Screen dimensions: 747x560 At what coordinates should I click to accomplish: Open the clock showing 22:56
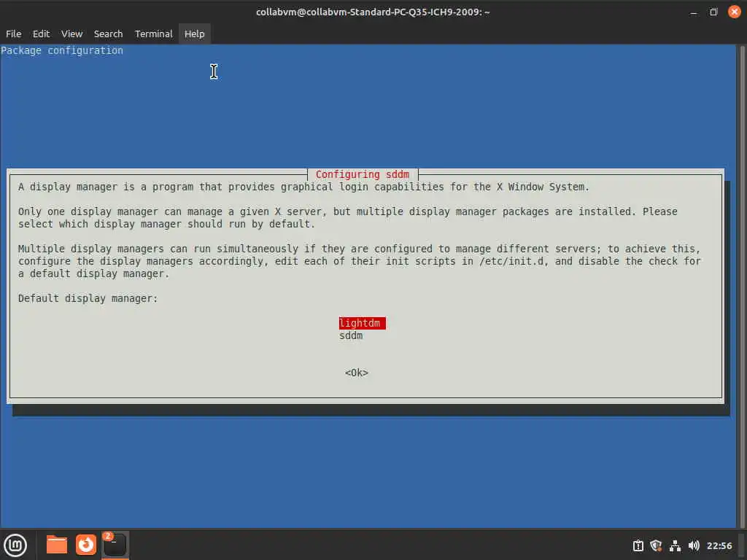pyautogui.click(x=719, y=545)
